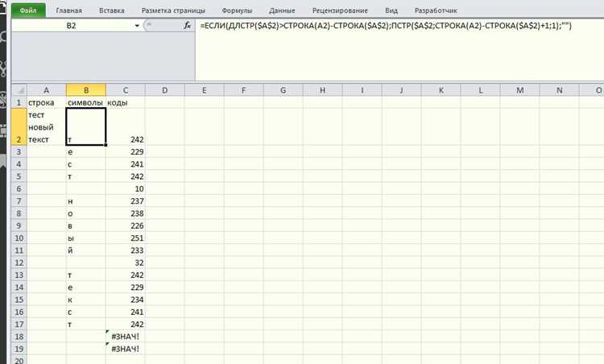Switch to the Главная ribbon tab
Image resolution: width=604 pixels, height=364 pixels.
pos(69,10)
